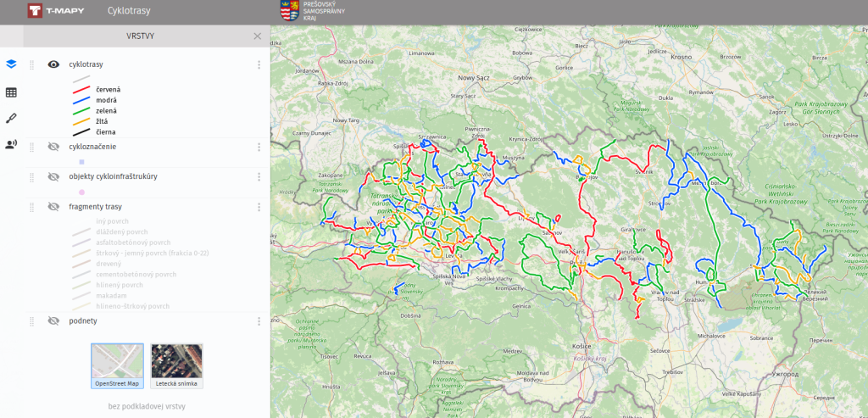Close the VRSTVY panel
868x418 pixels.
(x=258, y=36)
